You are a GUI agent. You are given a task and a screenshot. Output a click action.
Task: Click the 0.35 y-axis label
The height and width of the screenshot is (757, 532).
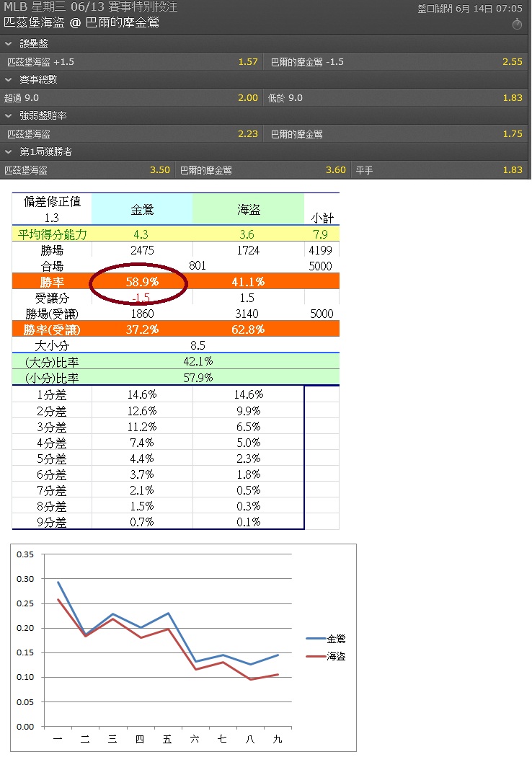click(25, 554)
